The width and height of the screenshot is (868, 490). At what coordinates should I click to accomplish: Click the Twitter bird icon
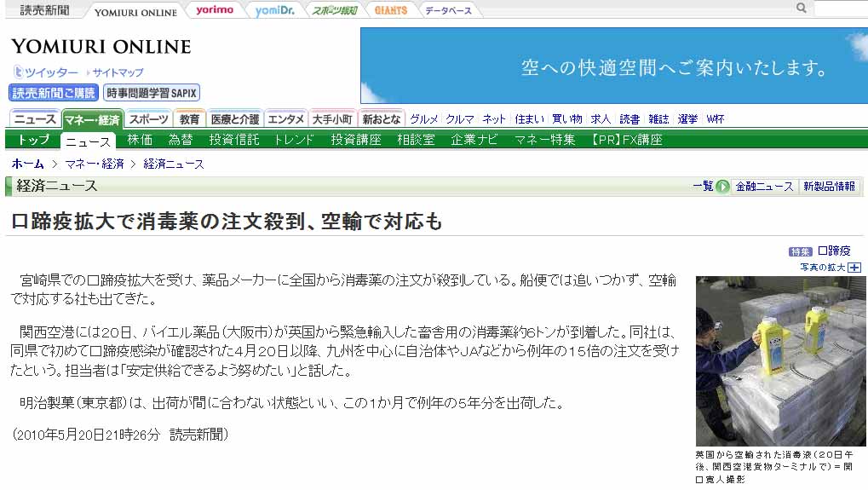(x=18, y=72)
